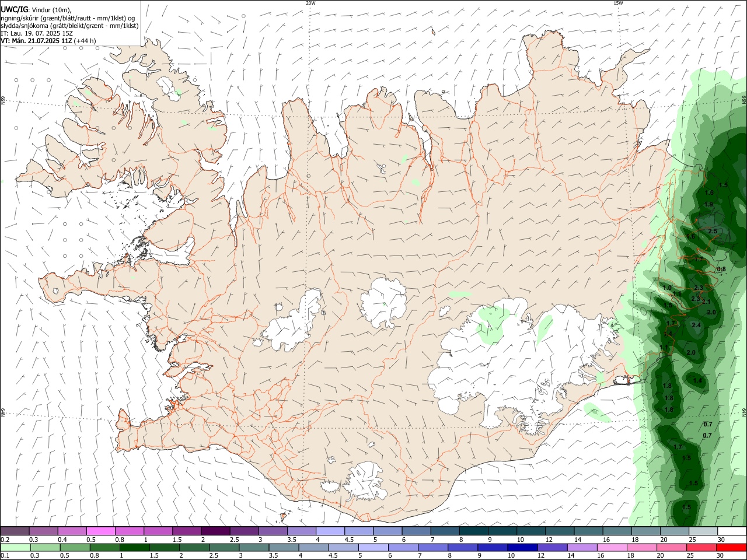Image resolution: width=747 pixels, height=560 pixels.
Task: Click the '0.1' label in the lower legend
Action: click(x=5, y=556)
